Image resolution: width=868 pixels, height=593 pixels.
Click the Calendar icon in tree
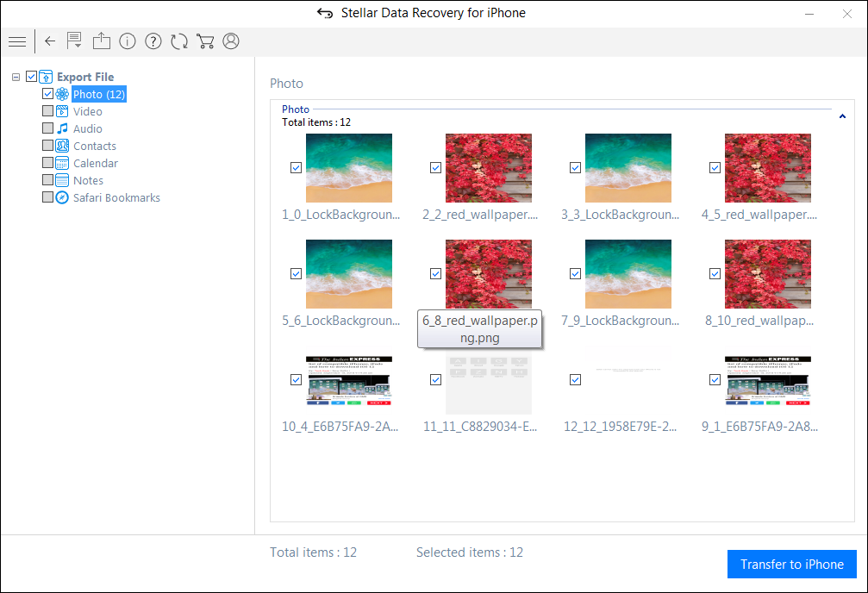point(62,164)
